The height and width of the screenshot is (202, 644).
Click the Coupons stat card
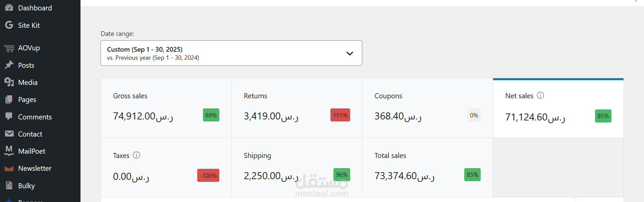point(427,107)
